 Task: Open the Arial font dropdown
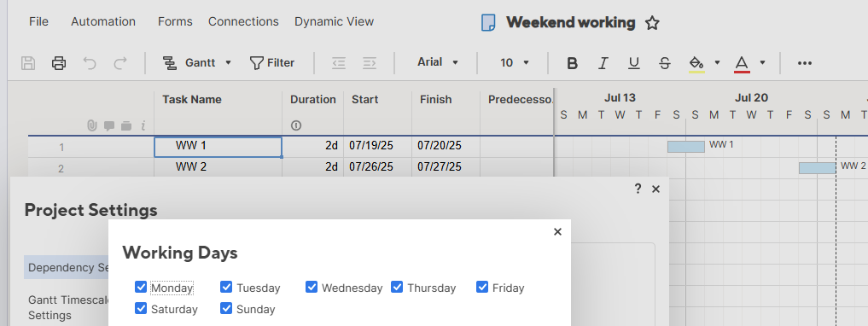[x=438, y=62]
